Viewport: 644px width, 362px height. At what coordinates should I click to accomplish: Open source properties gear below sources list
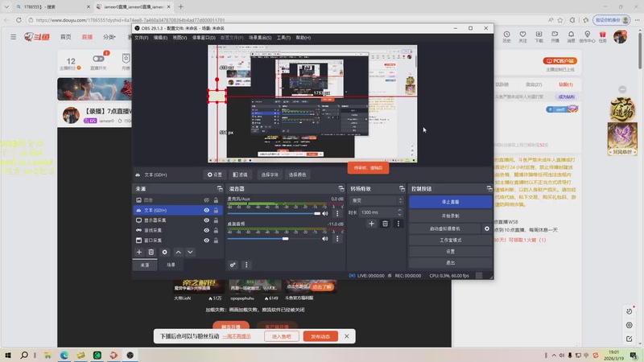point(165,252)
